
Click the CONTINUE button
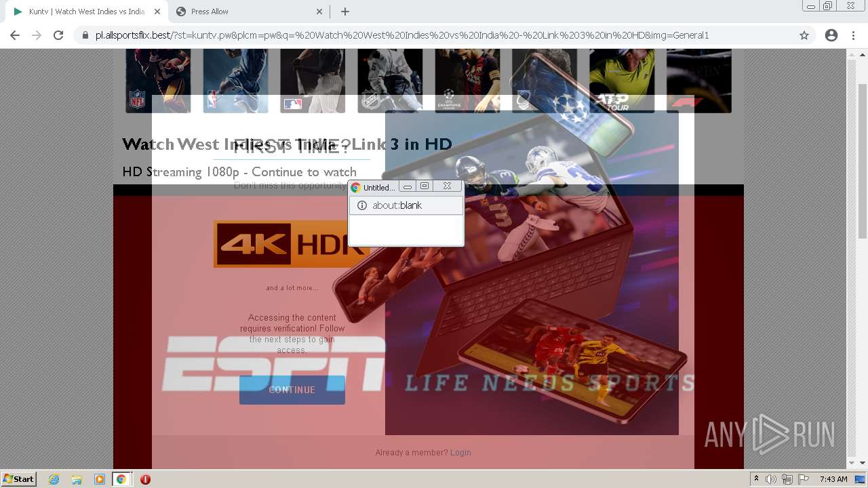[x=292, y=390]
